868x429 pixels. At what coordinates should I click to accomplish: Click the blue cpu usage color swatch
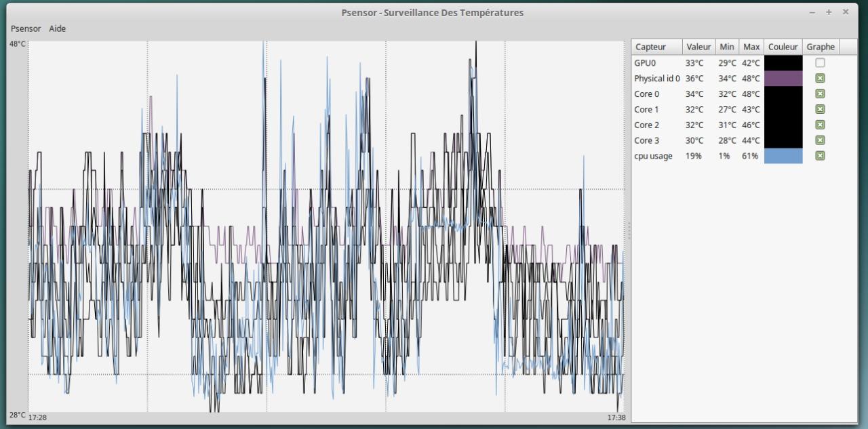pos(783,156)
